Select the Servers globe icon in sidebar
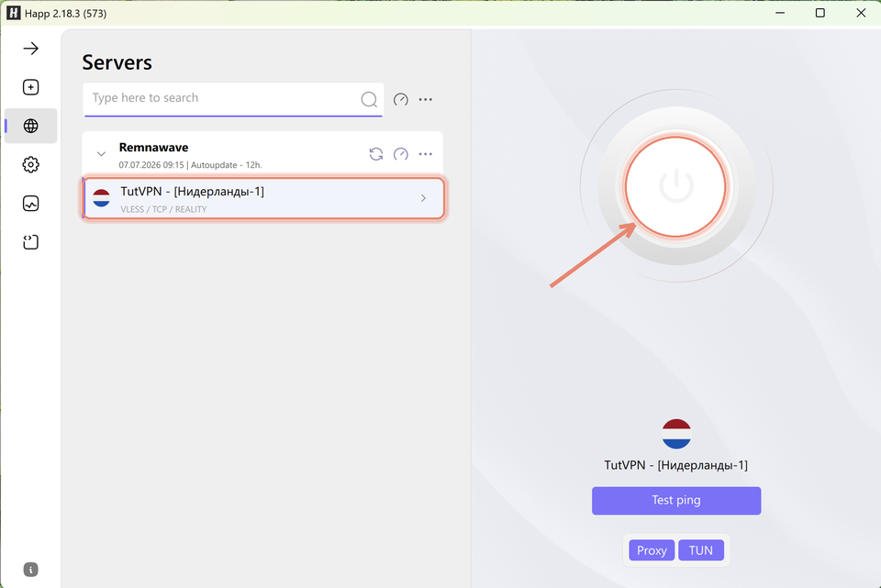This screenshot has height=588, width=881. pyautogui.click(x=31, y=126)
